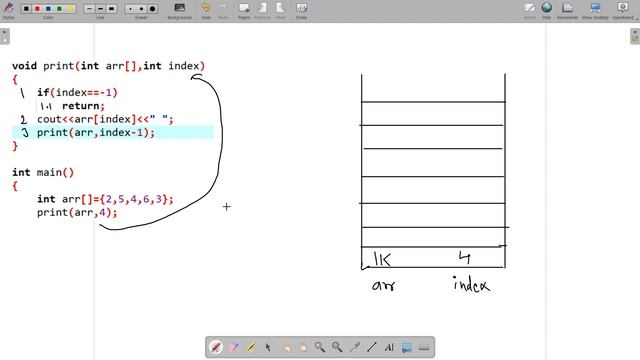Select the yellow pen color
640x360 pixels.
(x=70, y=9)
